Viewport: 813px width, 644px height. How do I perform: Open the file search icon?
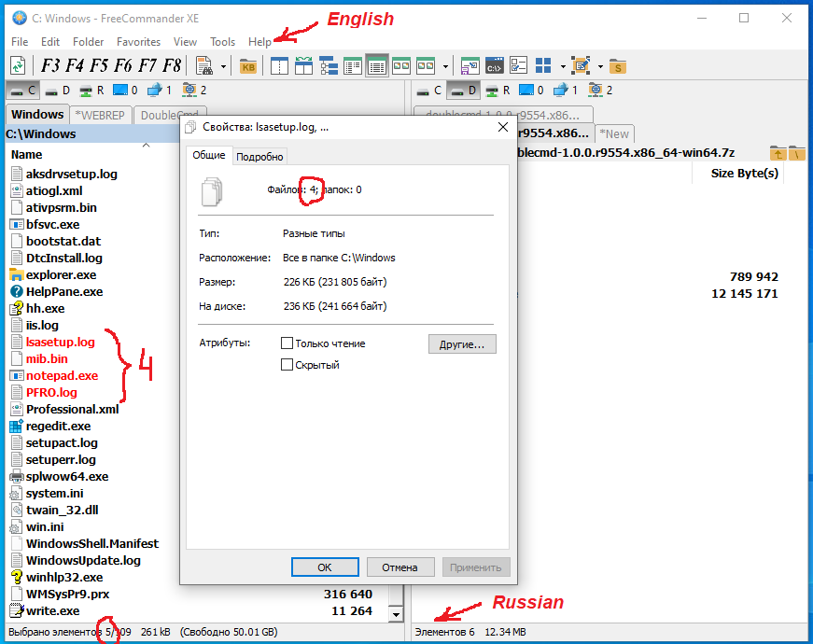204,66
